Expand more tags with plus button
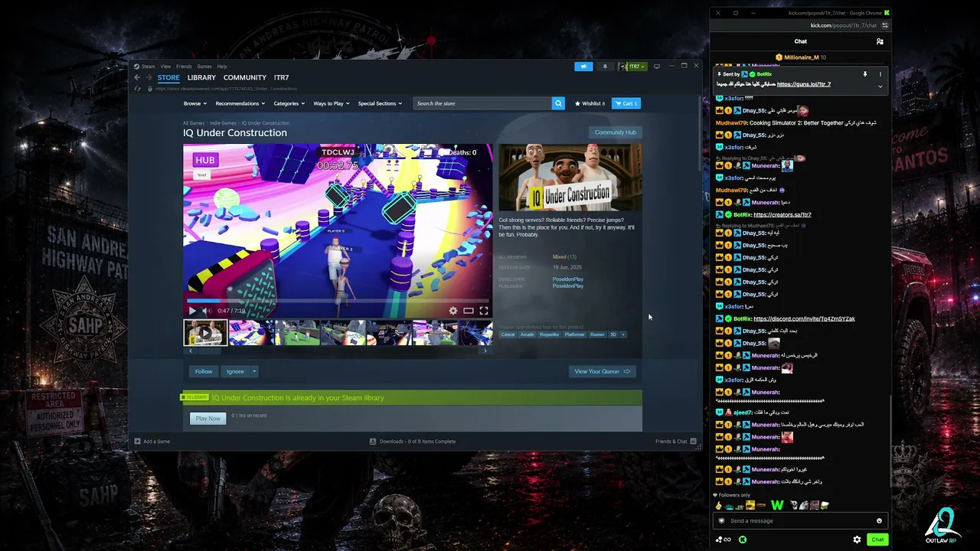Viewport: 980px width, 551px height. (623, 334)
